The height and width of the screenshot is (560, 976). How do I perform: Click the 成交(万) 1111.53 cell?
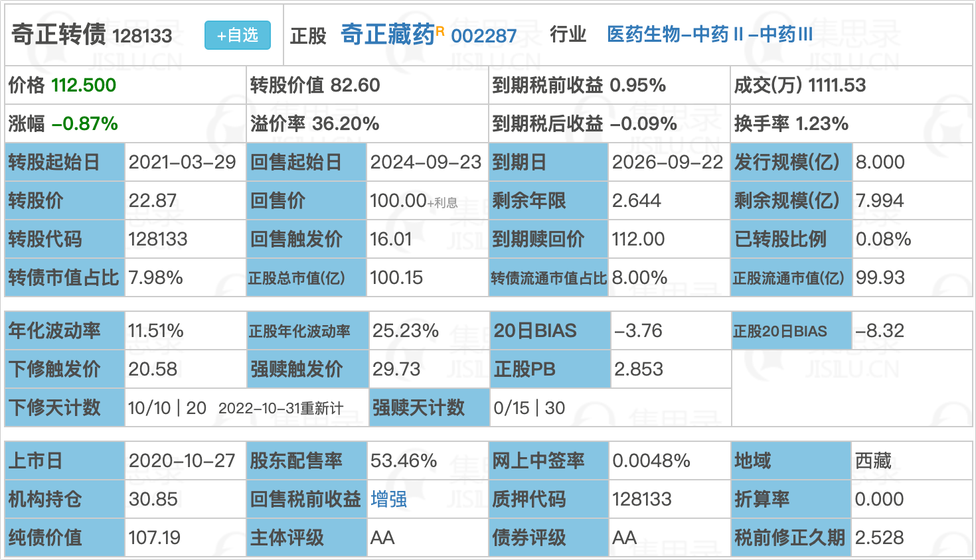click(800, 85)
